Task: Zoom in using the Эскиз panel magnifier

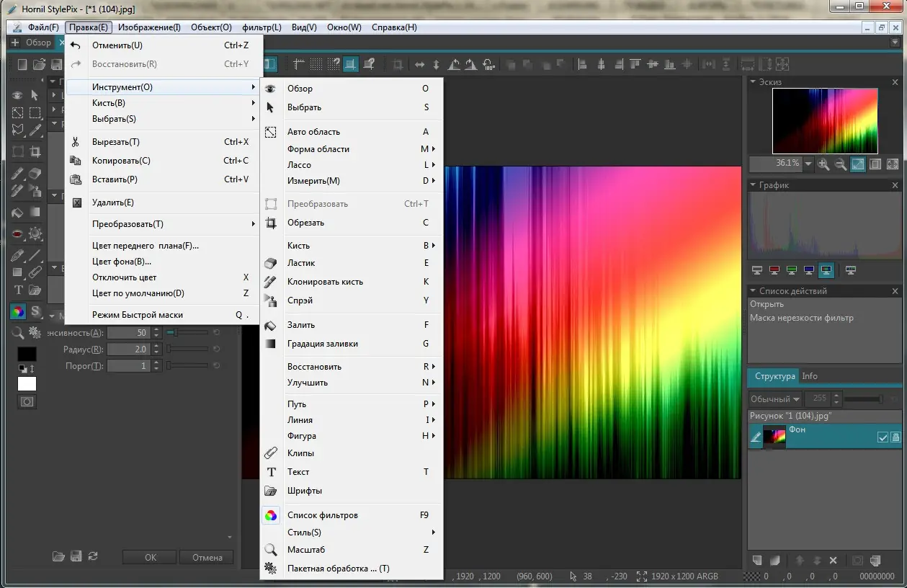Action: (824, 164)
